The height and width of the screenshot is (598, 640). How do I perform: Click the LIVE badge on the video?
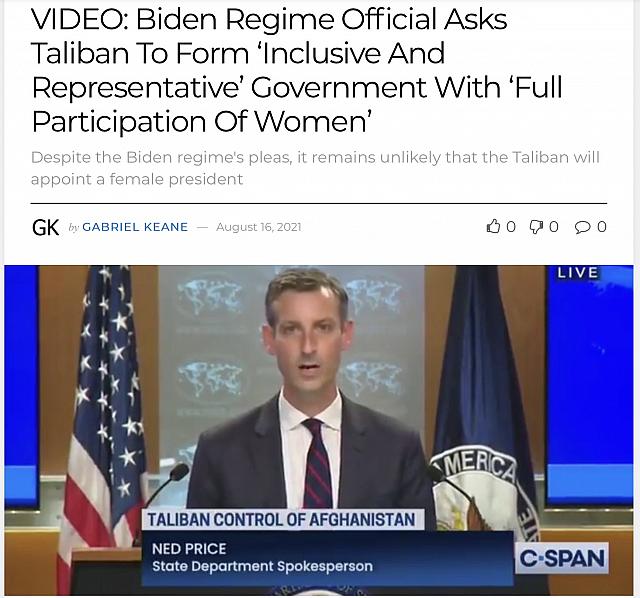click(578, 273)
